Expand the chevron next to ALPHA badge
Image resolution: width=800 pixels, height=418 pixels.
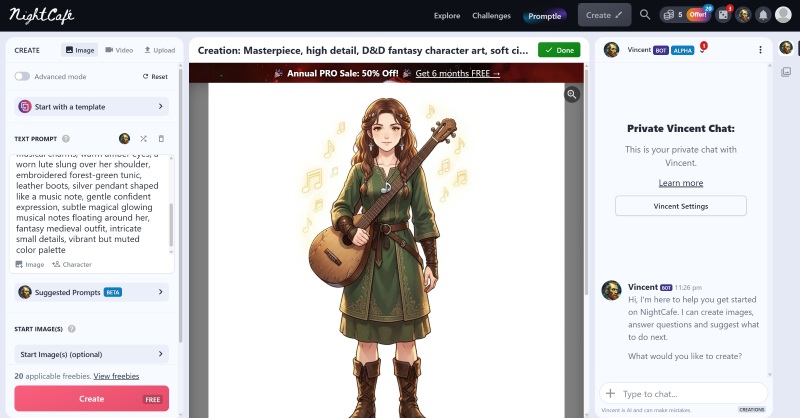tap(702, 51)
